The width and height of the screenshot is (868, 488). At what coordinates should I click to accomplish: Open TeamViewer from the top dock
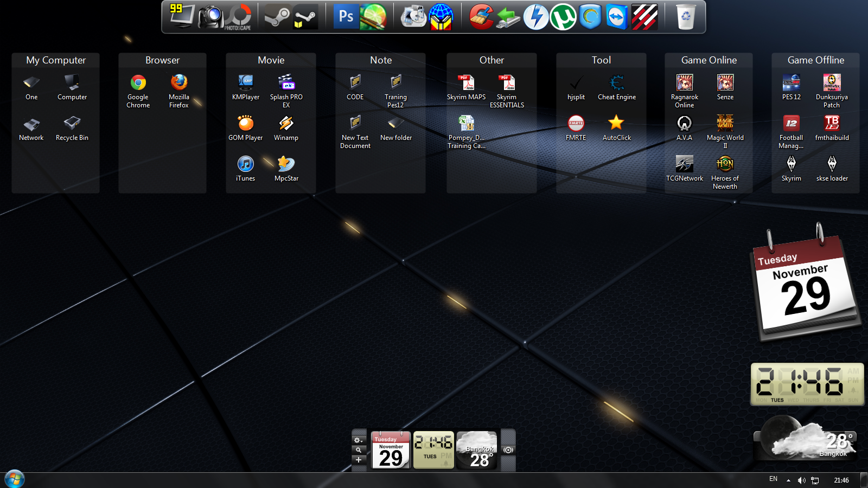point(616,17)
